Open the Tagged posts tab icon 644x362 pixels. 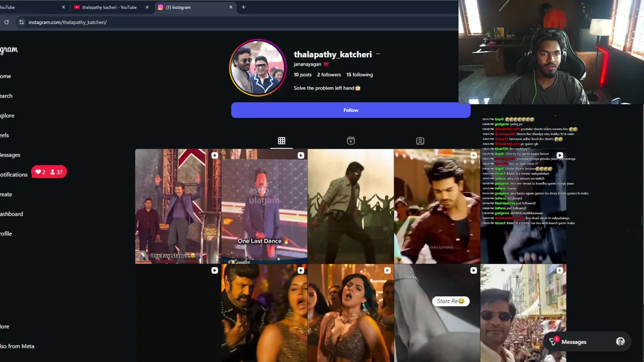[420, 141]
